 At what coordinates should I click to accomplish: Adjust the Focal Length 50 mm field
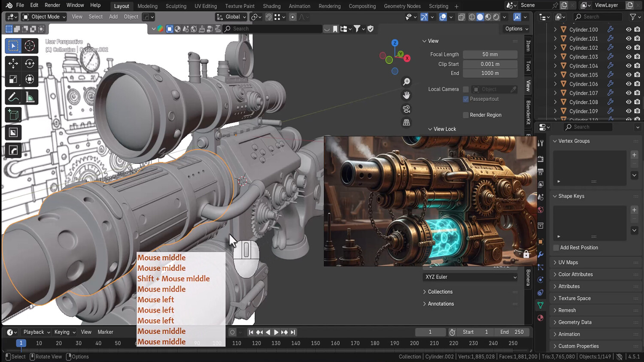tap(490, 54)
